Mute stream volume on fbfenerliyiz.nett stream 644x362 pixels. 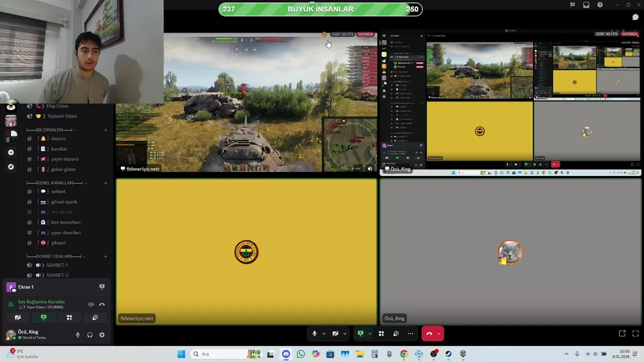370,169
